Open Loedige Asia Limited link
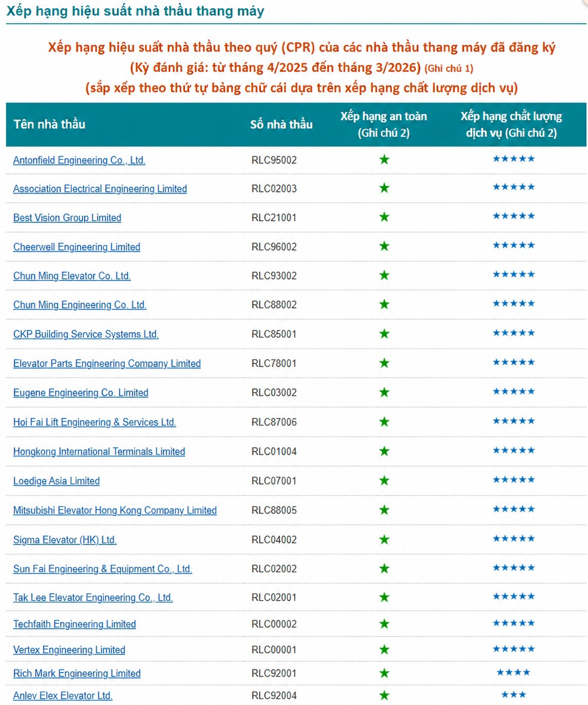Viewport: 588px width, 705px height. 57,481
